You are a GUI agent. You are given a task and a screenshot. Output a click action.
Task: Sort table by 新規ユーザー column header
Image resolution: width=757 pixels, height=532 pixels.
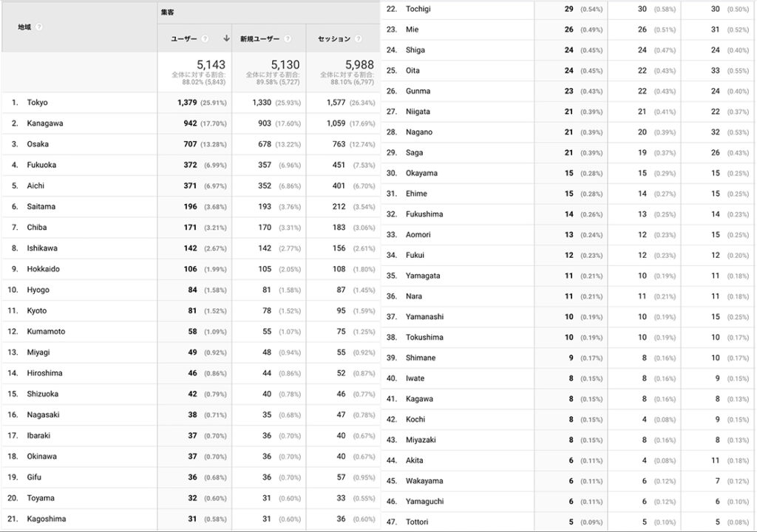click(x=260, y=38)
